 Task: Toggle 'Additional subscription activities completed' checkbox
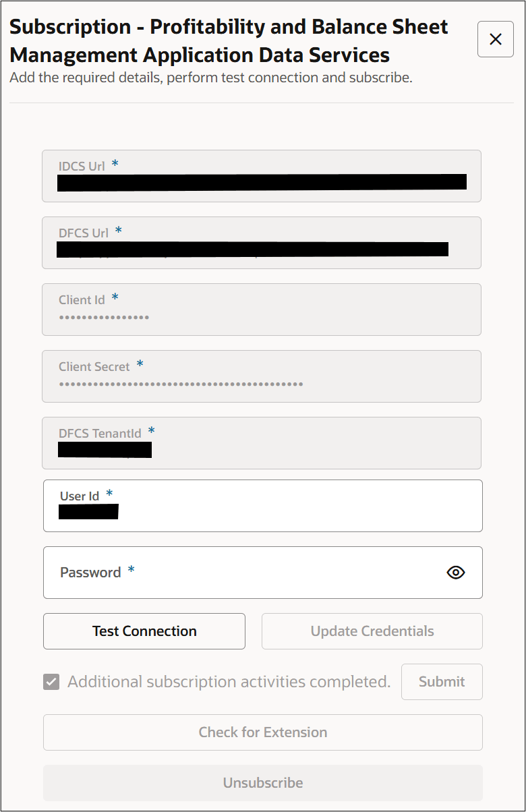(x=51, y=682)
